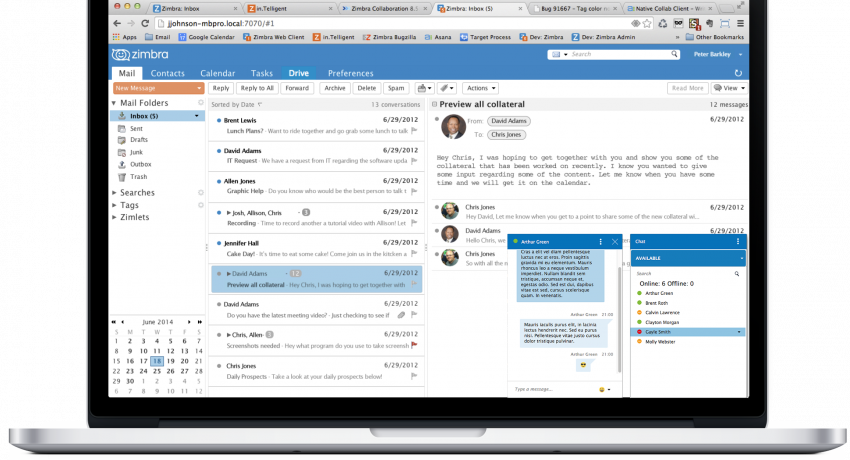Close the Arthur Green chat window
This screenshot has height=460, width=850.
[x=615, y=242]
